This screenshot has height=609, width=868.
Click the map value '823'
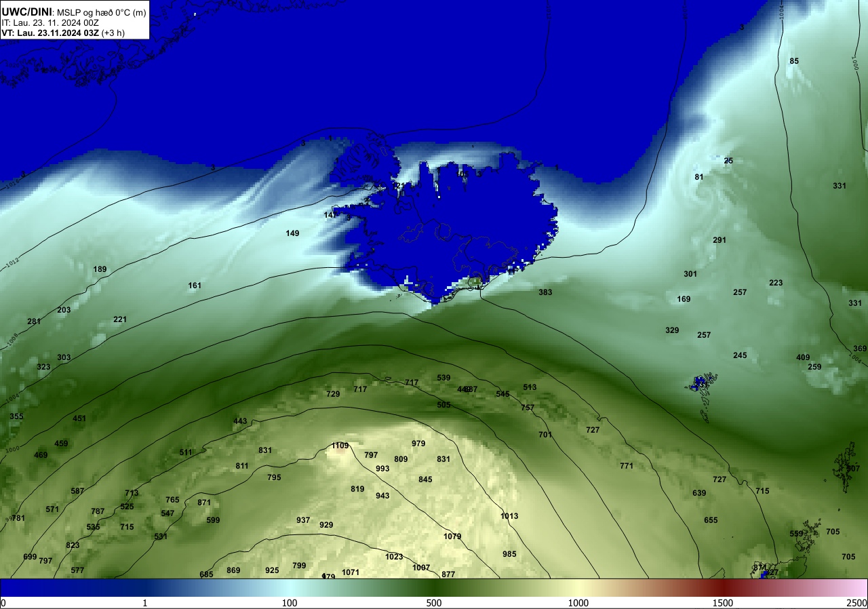click(x=73, y=545)
